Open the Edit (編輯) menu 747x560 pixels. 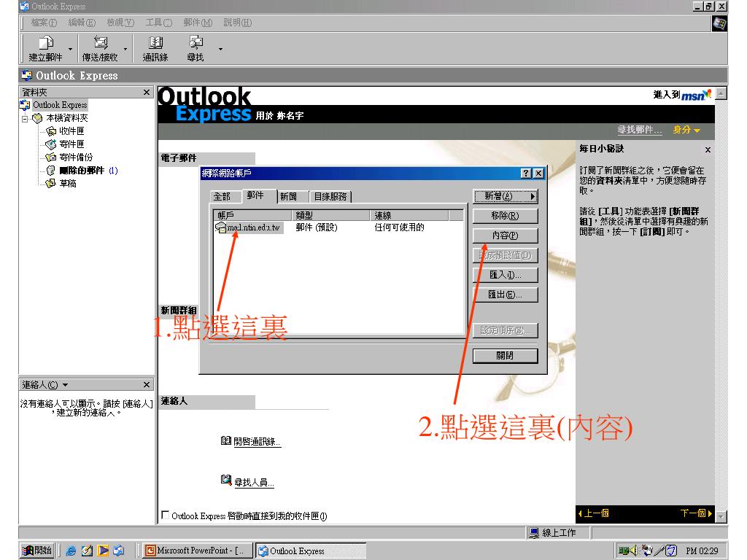click(x=82, y=23)
